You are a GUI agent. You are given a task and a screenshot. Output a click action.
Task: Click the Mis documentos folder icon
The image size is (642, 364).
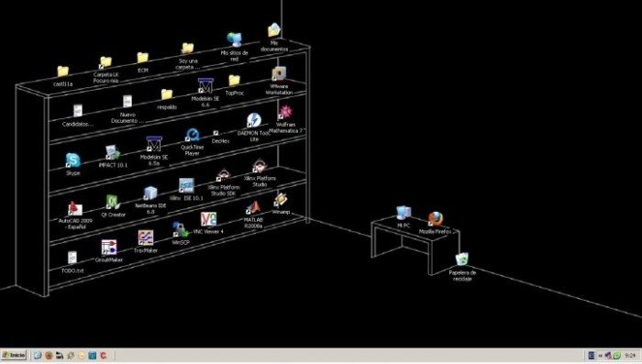pos(274,30)
